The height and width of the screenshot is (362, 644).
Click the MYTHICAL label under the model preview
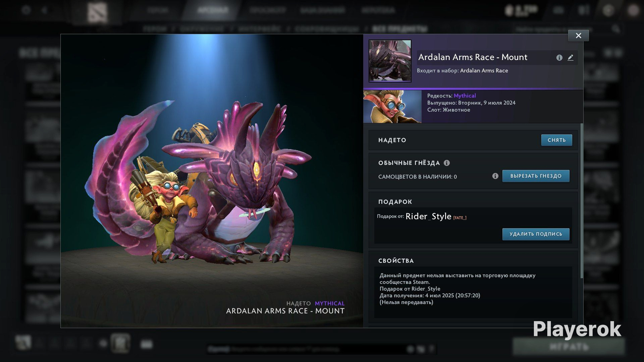[x=330, y=303]
